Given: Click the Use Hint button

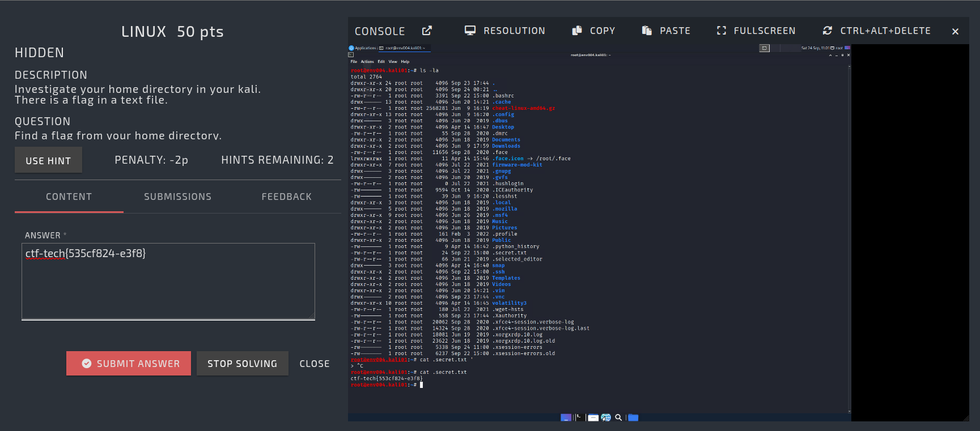Looking at the screenshot, I should coord(48,160).
